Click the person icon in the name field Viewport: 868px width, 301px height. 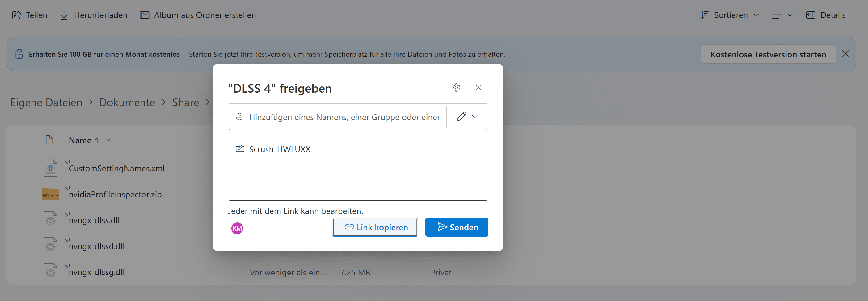click(239, 117)
